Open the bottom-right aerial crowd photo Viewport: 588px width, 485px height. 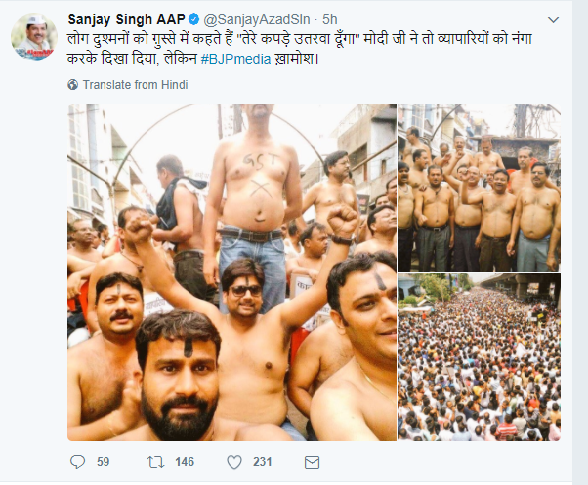point(480,357)
